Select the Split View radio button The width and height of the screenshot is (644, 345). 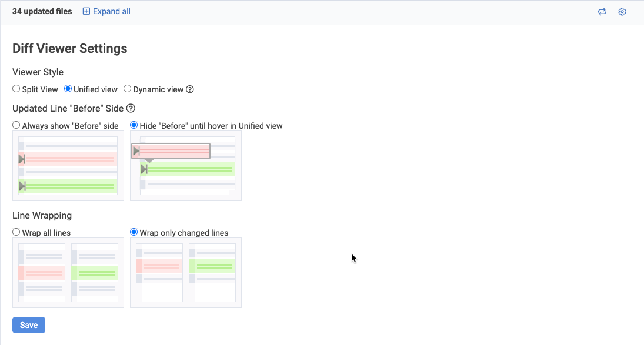pos(16,89)
